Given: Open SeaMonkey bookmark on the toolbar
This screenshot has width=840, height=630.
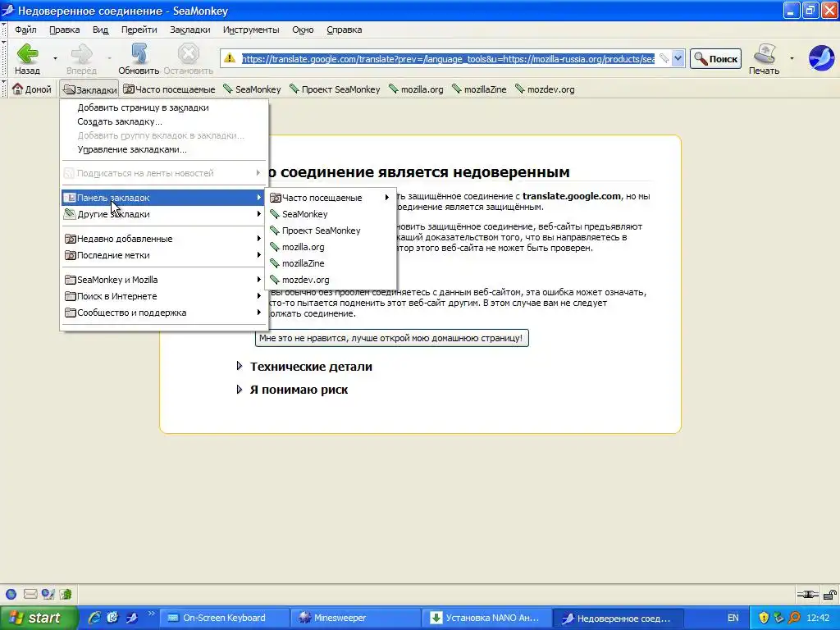Looking at the screenshot, I should (x=252, y=89).
